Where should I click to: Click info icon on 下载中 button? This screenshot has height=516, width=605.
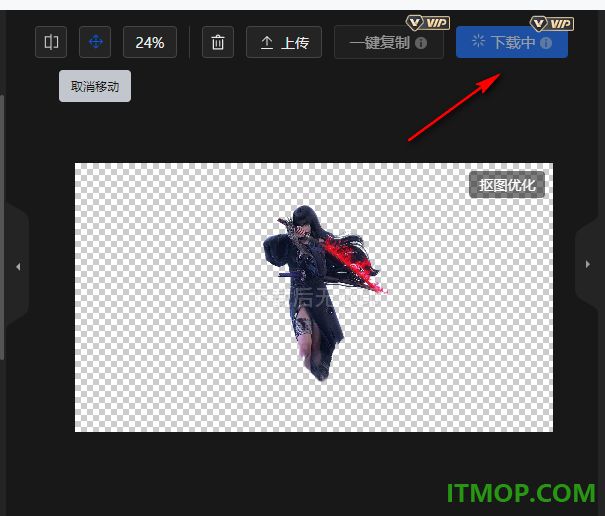546,43
